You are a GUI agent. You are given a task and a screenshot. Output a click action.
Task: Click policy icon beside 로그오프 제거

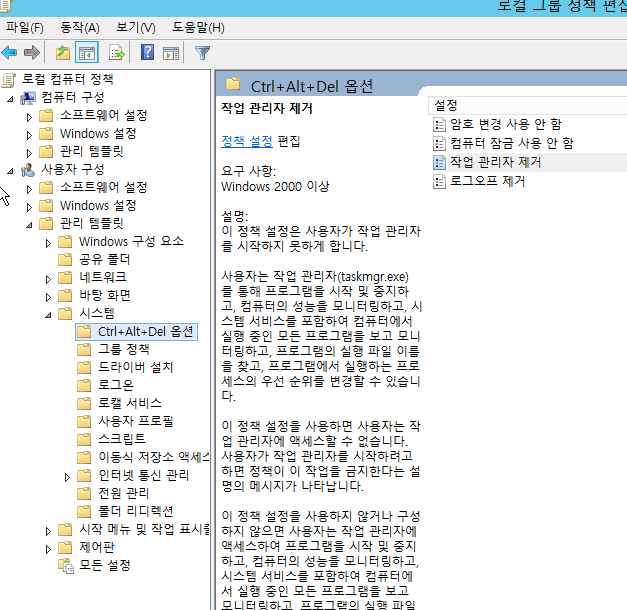pyautogui.click(x=439, y=182)
